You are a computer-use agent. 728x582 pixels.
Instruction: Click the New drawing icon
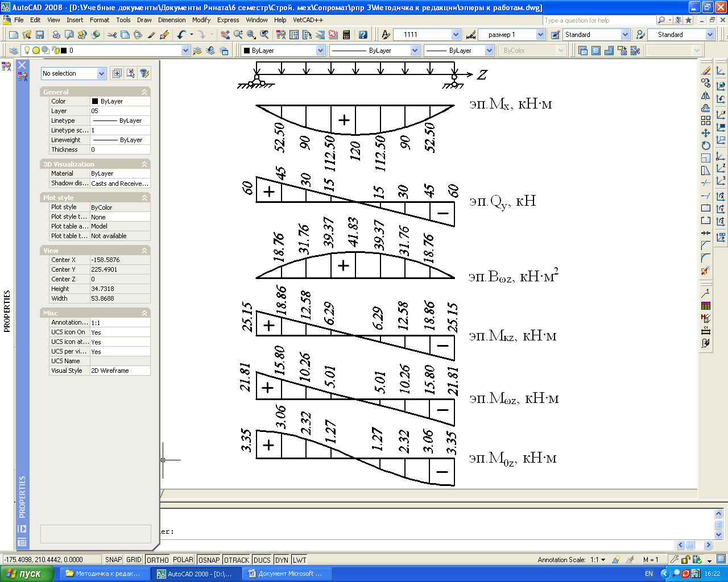14,35
